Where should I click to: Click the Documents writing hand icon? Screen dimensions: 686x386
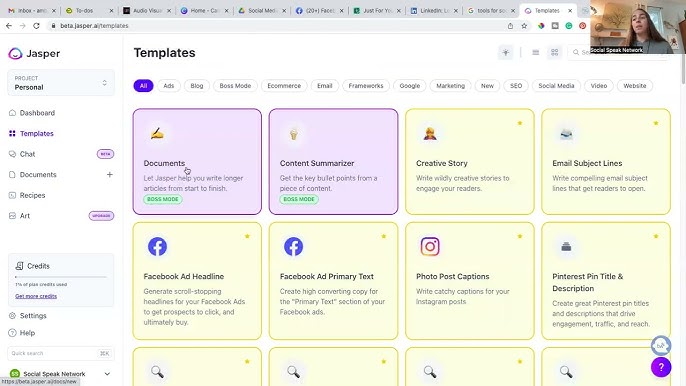tap(157, 133)
